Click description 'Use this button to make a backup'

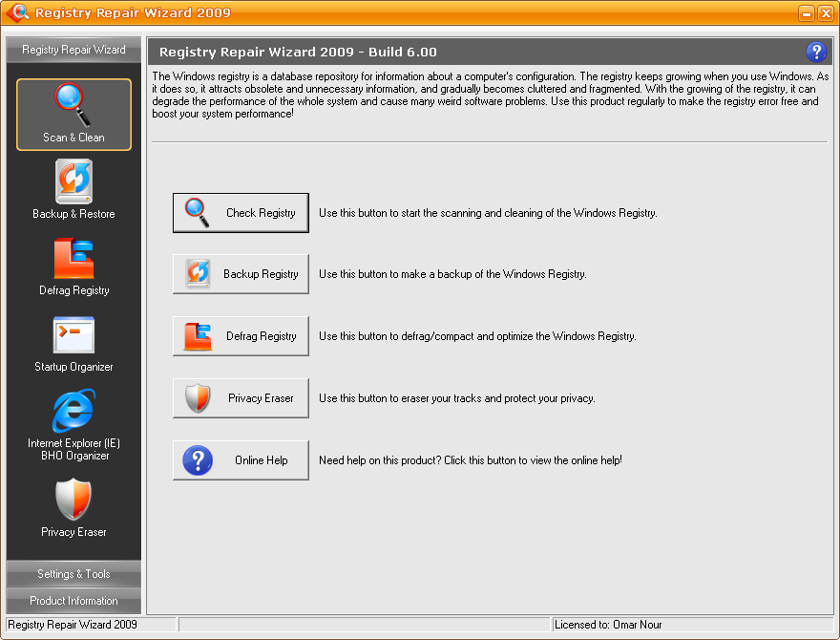coord(452,274)
